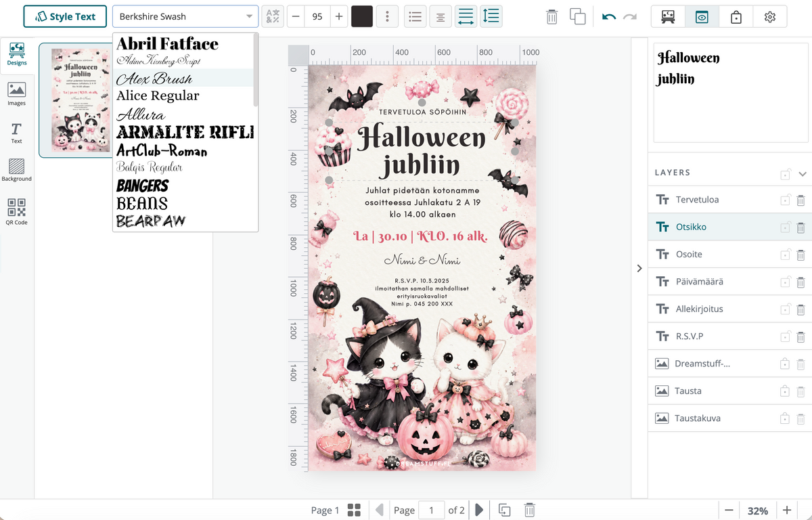
Task: Choose Alex Brush font
Action: (183, 78)
